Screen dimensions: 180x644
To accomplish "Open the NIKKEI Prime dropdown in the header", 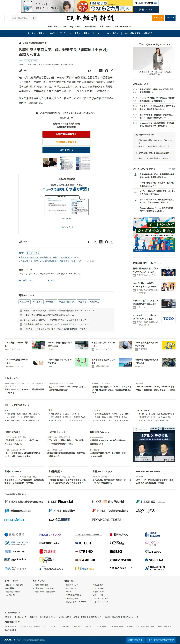I will point(123,26).
